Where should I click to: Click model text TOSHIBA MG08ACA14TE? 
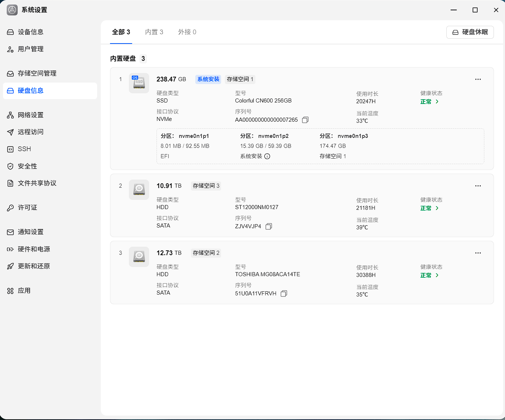point(268,274)
